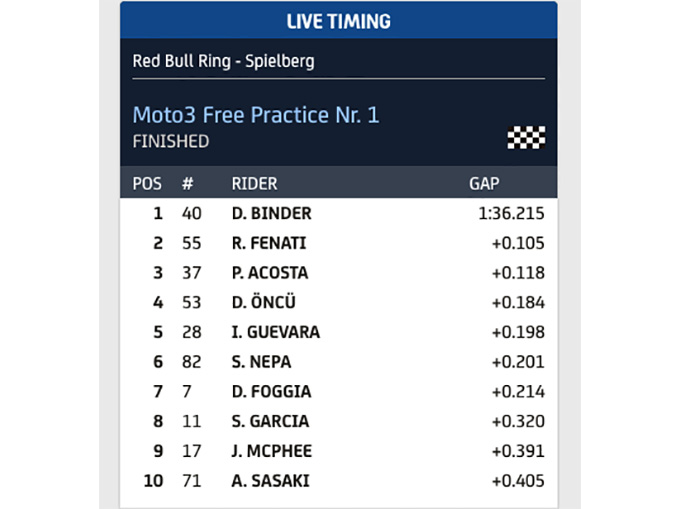The height and width of the screenshot is (509, 680).
Task: Click the # number column header
Action: (187, 183)
